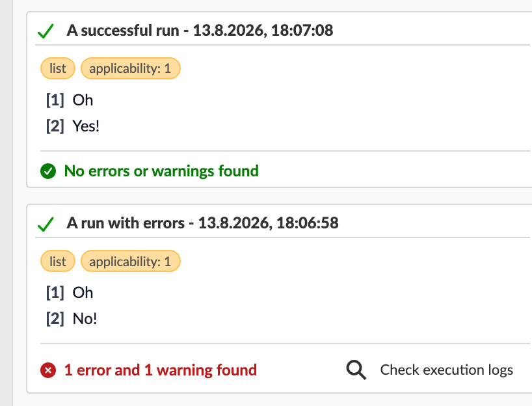Open 'Check execution logs' link
Viewport: 532px width, 406px height.
click(x=447, y=370)
